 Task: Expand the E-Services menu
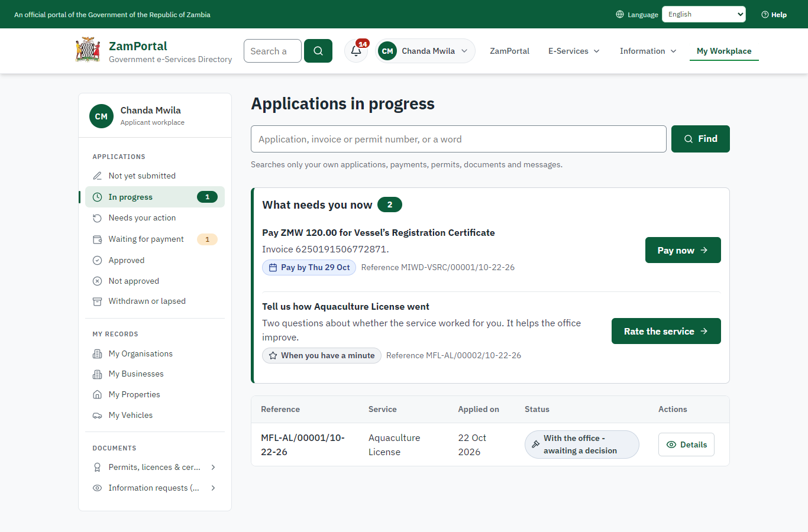coord(574,51)
